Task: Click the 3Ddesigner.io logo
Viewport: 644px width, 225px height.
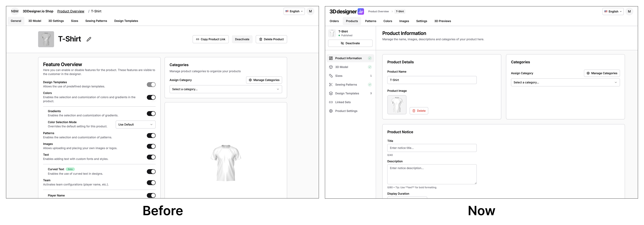Action: 346,12
